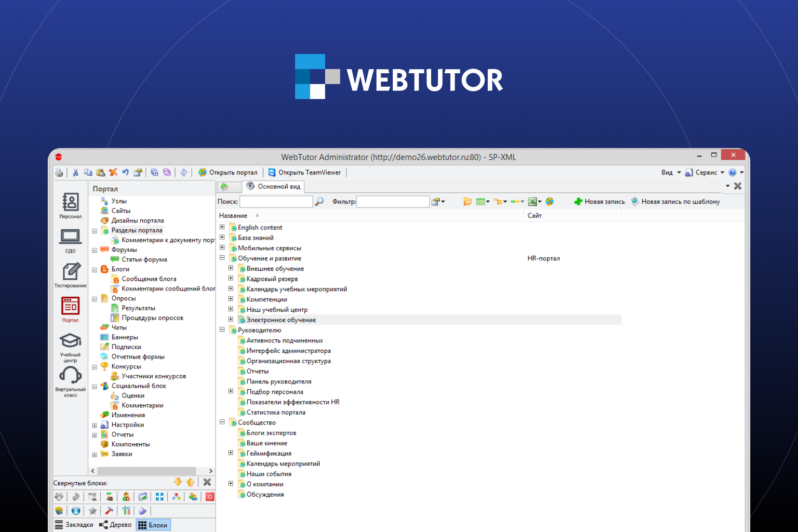
Task: Click the red asterisk block icon
Action: [210, 497]
